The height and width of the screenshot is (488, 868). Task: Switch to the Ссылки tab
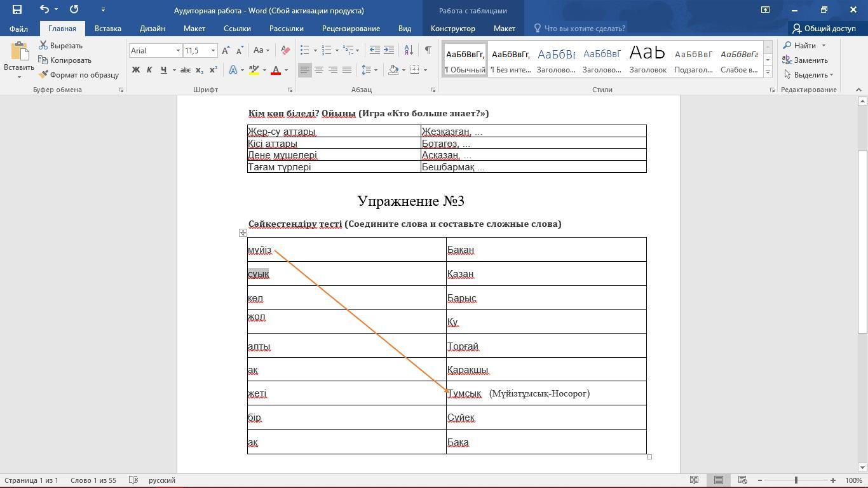point(237,29)
